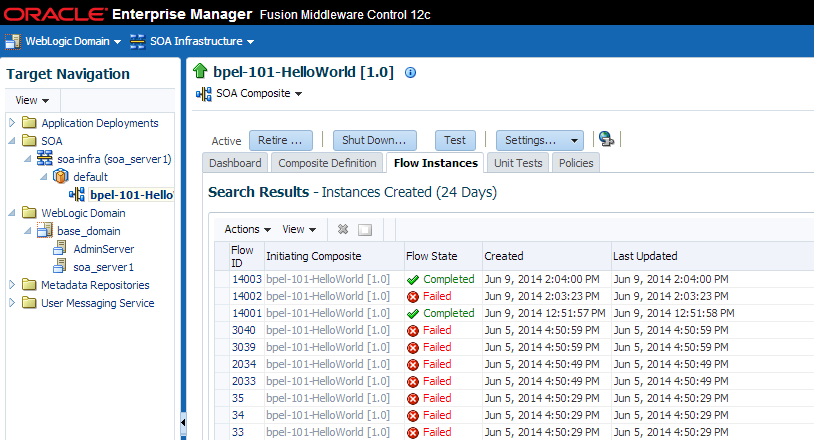The width and height of the screenshot is (814, 440).
Task: Click the globe related links icon
Action: tap(606, 139)
